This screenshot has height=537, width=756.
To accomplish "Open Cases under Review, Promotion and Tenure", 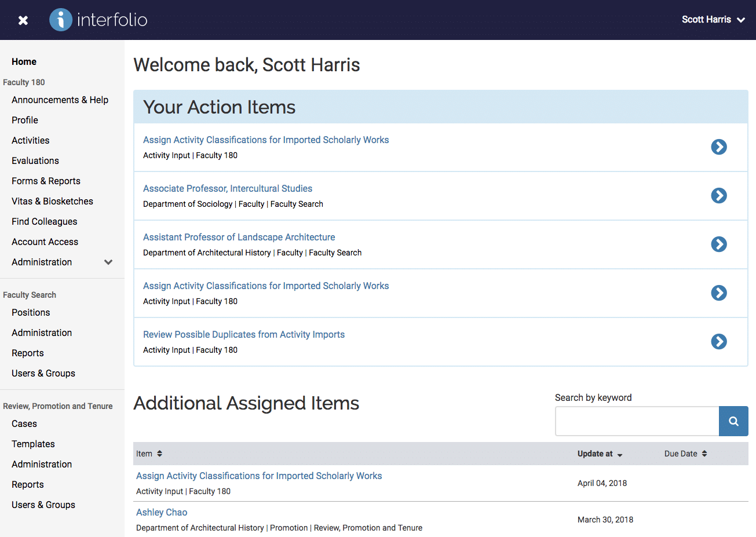I will [x=24, y=423].
